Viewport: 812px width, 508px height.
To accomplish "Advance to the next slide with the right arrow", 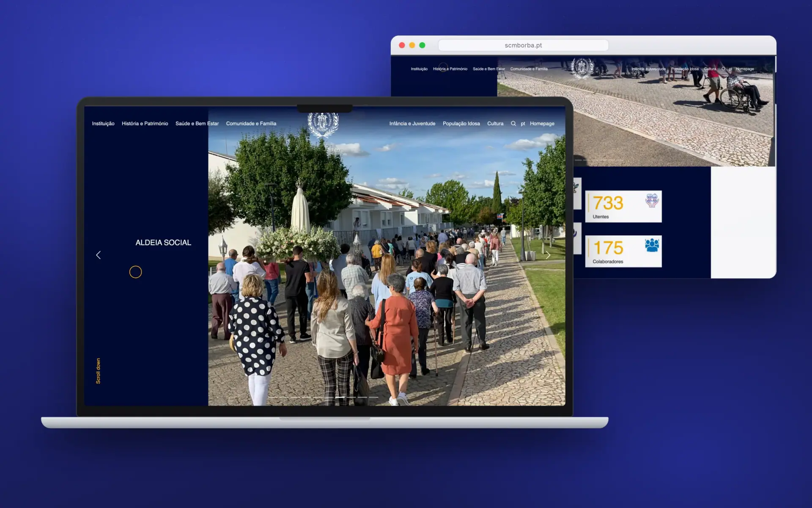I will click(x=548, y=255).
